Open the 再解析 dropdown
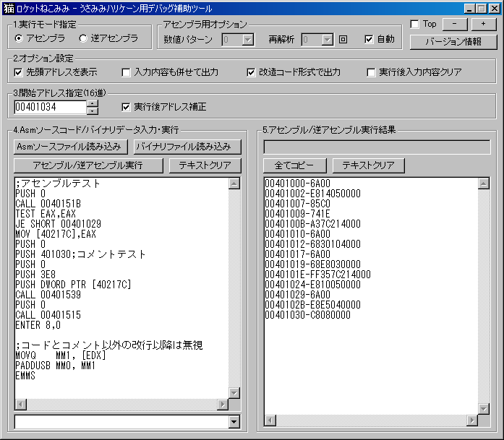The height and width of the screenshot is (440, 504). coord(328,40)
